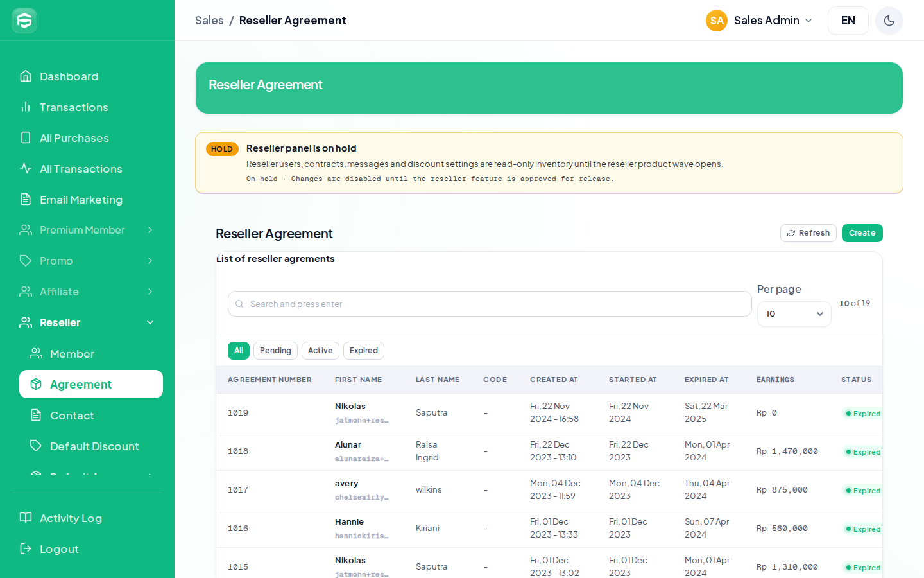Toggle dark mode moon button
Screen dimensions: 924x578
[889, 21]
